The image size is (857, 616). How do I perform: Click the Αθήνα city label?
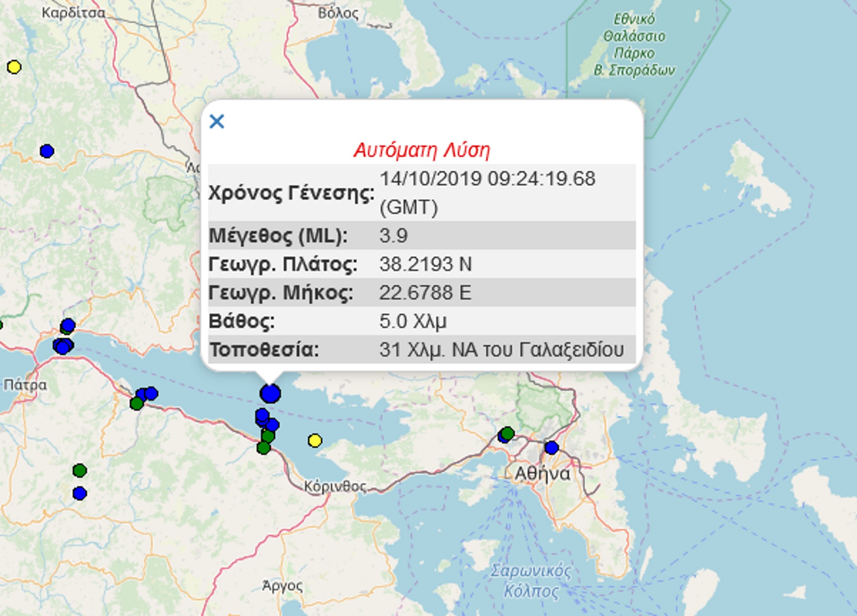click(542, 473)
